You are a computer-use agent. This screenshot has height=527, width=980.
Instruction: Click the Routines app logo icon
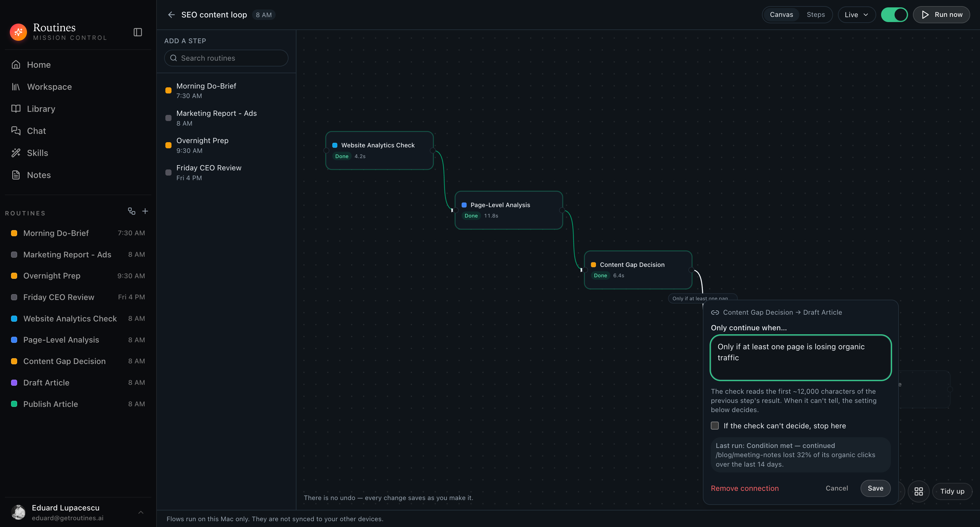18,32
